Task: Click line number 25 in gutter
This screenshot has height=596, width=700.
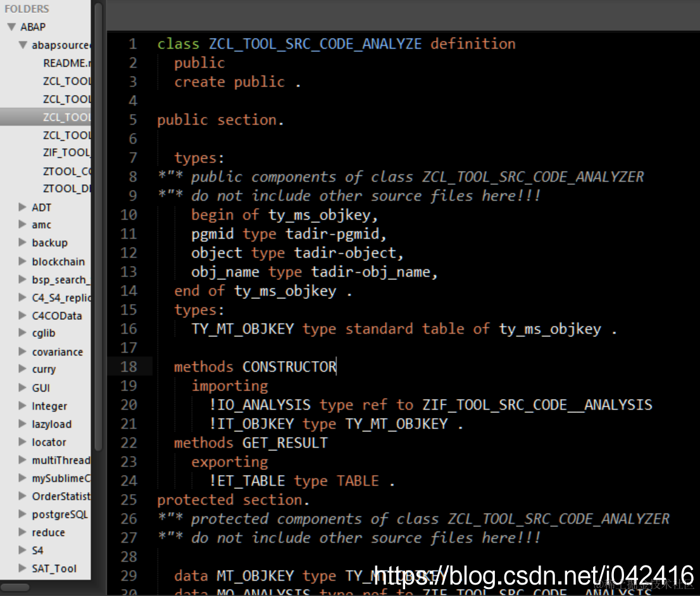Action: coord(128,500)
